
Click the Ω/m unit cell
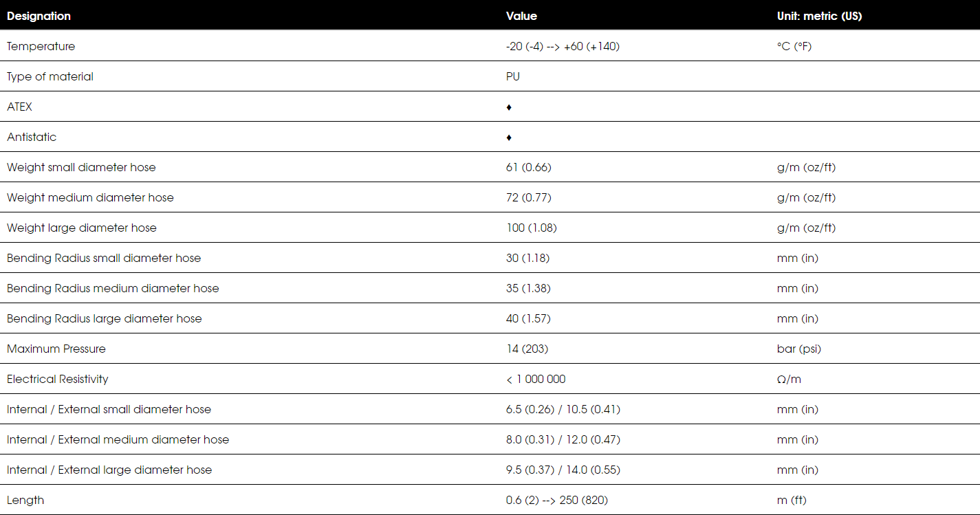point(789,379)
